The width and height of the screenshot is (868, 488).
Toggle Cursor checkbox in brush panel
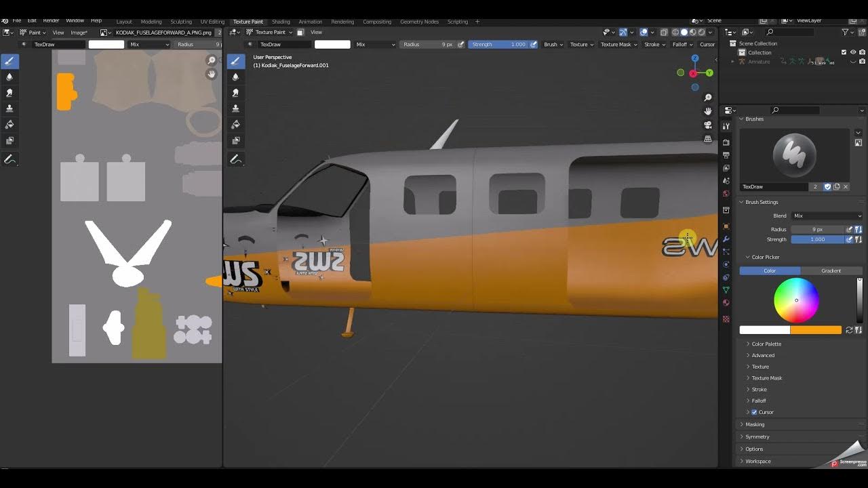pyautogui.click(x=754, y=412)
